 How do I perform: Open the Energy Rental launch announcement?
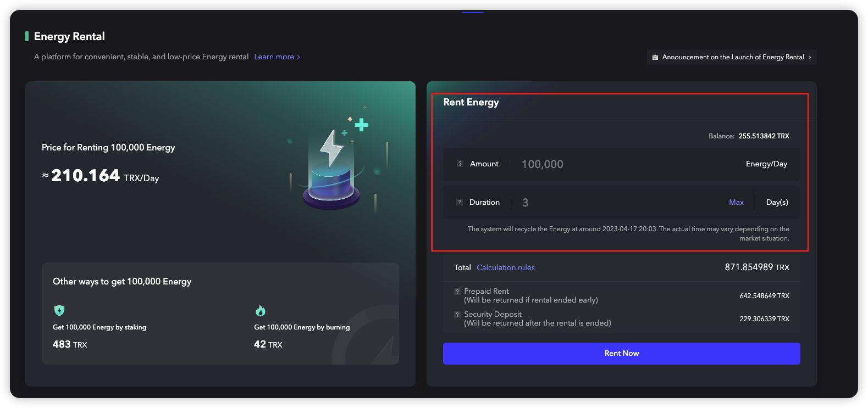click(x=732, y=57)
